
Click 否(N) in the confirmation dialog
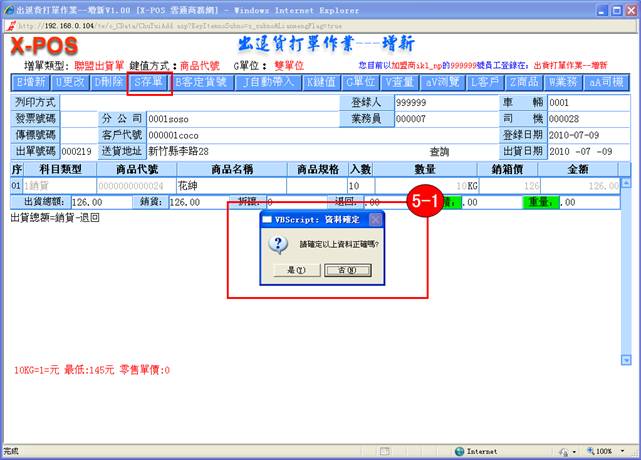[x=347, y=270]
